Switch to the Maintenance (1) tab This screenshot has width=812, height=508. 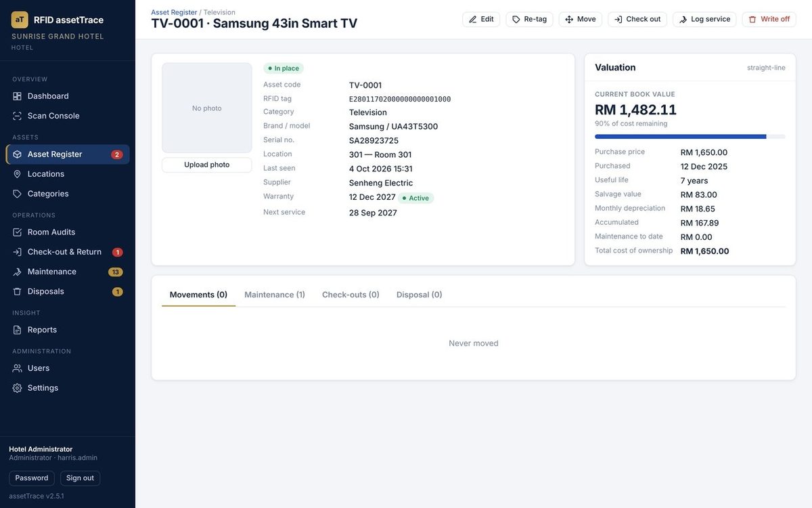[275, 295]
